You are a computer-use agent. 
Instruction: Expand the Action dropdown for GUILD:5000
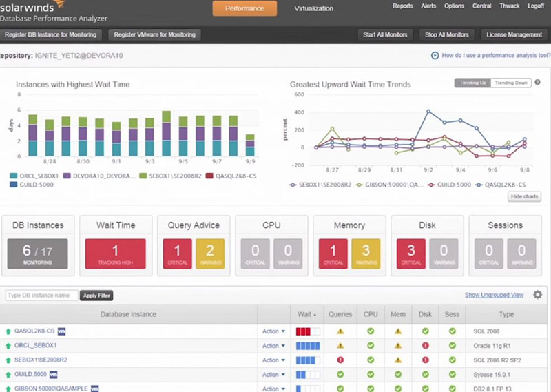[273, 374]
